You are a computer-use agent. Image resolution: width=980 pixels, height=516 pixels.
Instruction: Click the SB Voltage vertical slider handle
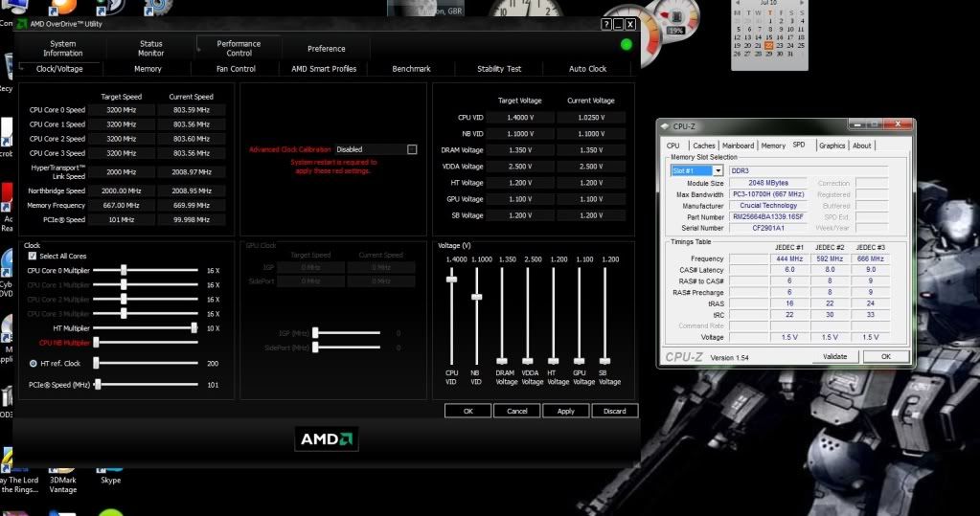coord(604,361)
